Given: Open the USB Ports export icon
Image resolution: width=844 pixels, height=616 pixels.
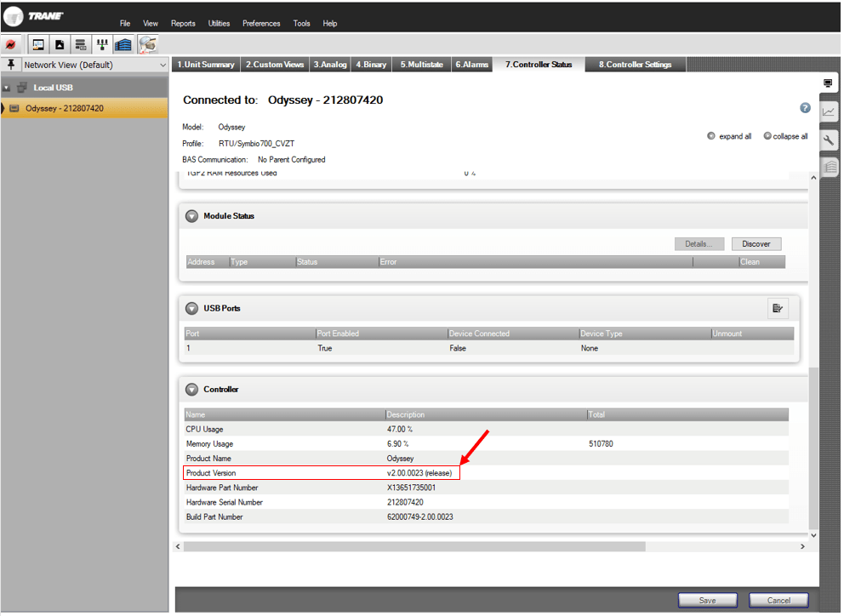Looking at the screenshot, I should click(778, 308).
